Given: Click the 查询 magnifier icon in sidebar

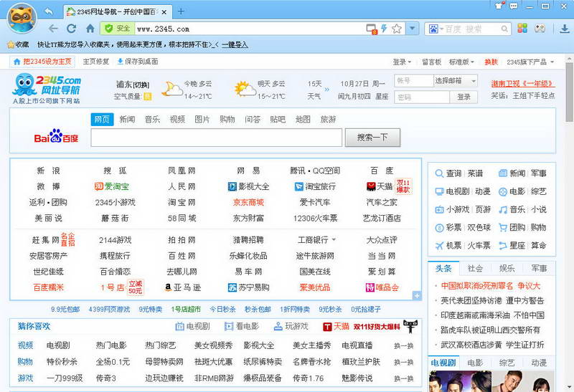Looking at the screenshot, I should click(439, 173).
